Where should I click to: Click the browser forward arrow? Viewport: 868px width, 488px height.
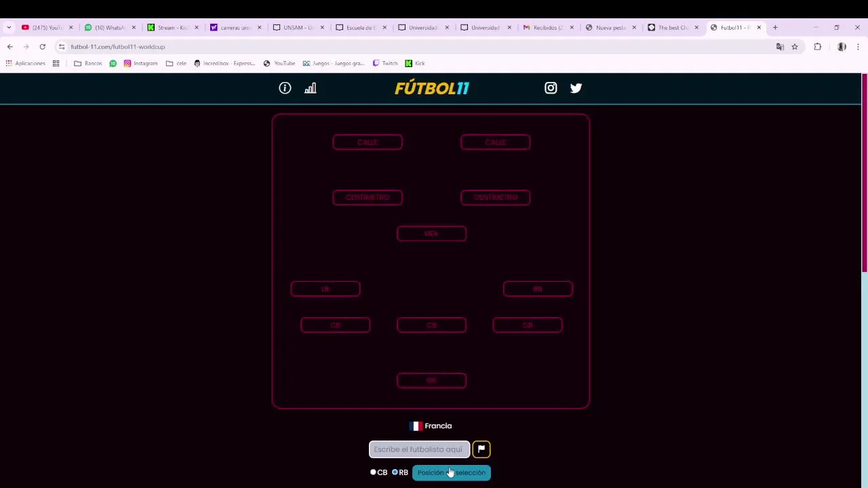tap(26, 47)
